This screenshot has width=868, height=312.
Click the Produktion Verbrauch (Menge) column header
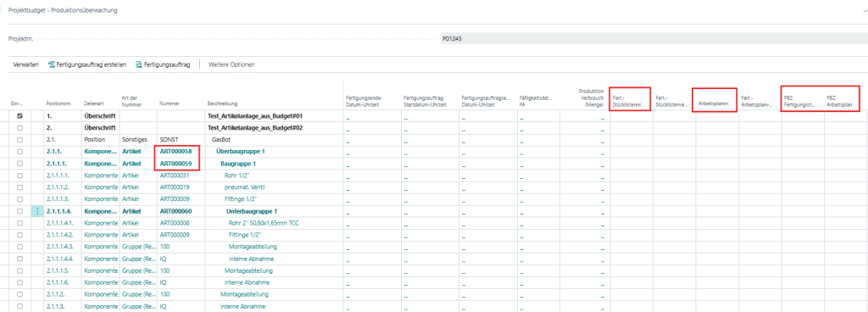click(x=591, y=97)
